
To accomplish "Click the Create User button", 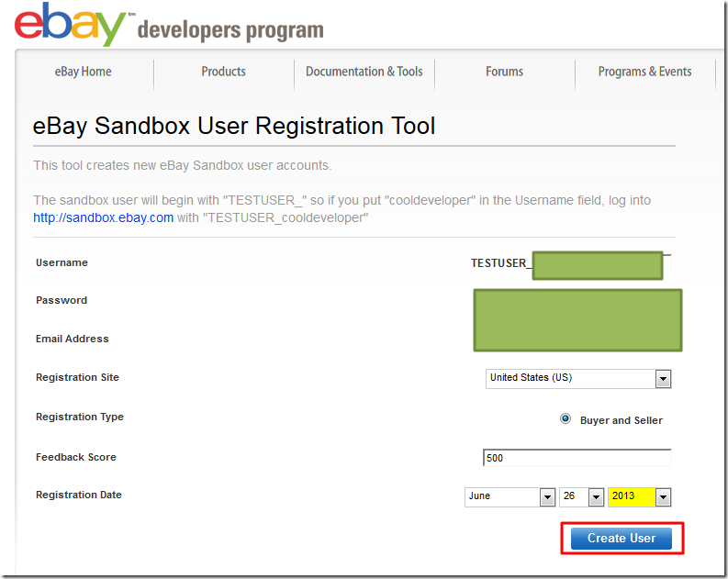I will [x=622, y=539].
